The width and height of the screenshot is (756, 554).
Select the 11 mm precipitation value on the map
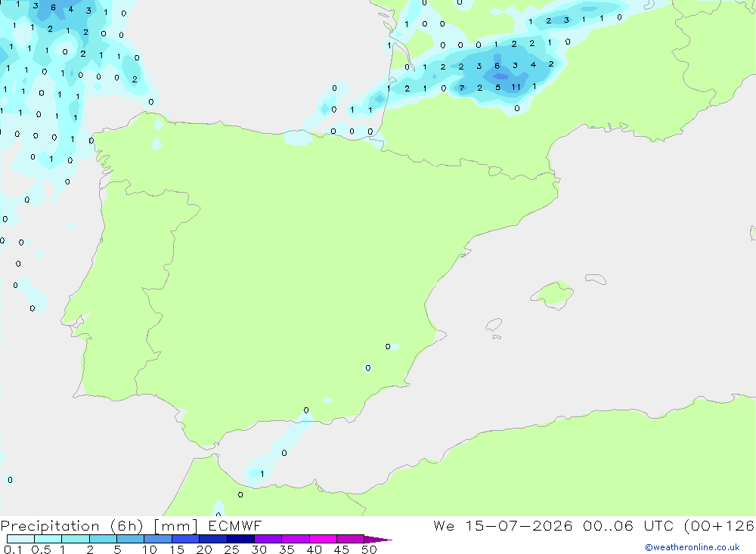click(516, 87)
